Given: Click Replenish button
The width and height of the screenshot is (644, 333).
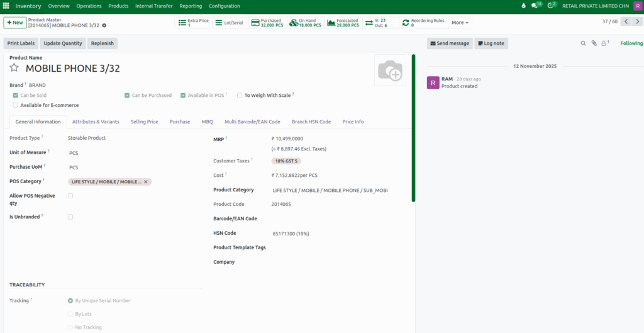Looking at the screenshot, I should [x=103, y=43].
